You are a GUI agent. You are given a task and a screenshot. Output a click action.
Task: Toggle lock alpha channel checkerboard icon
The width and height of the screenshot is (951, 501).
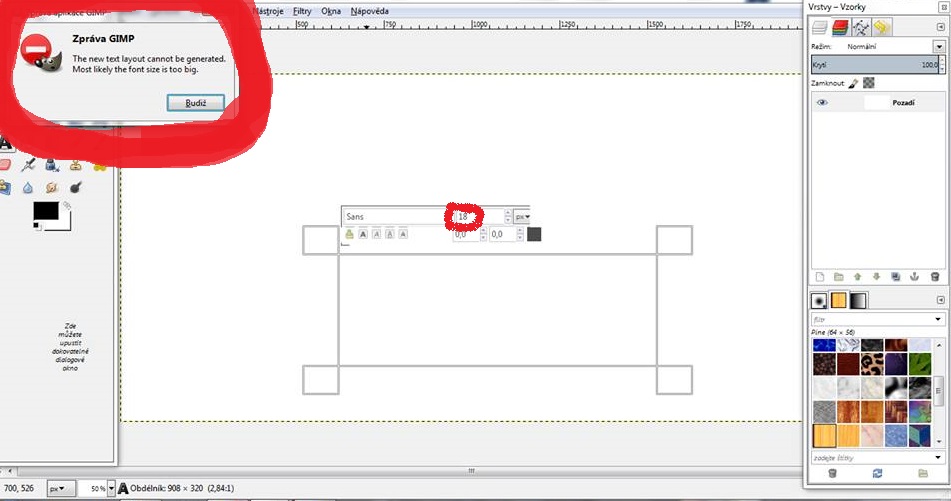coord(869,83)
